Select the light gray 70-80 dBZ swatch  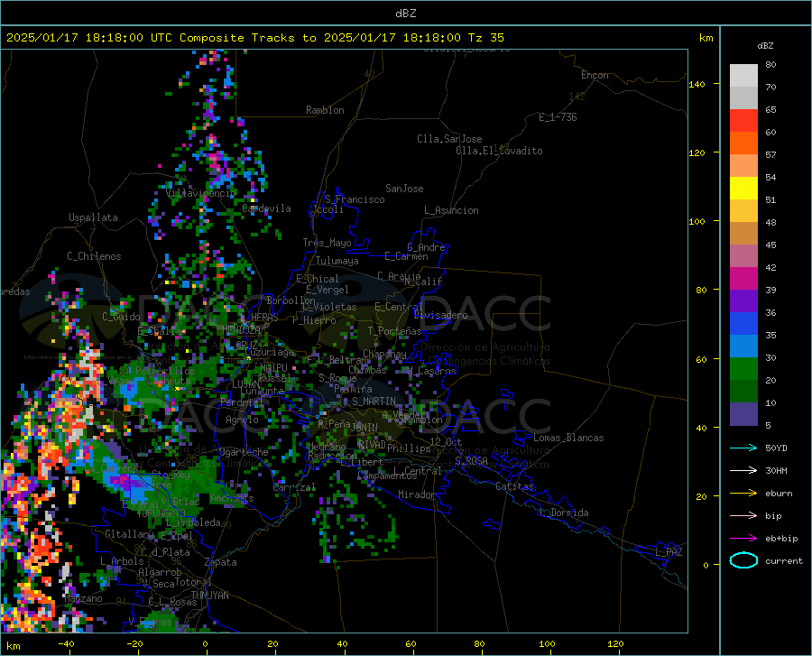(x=743, y=76)
